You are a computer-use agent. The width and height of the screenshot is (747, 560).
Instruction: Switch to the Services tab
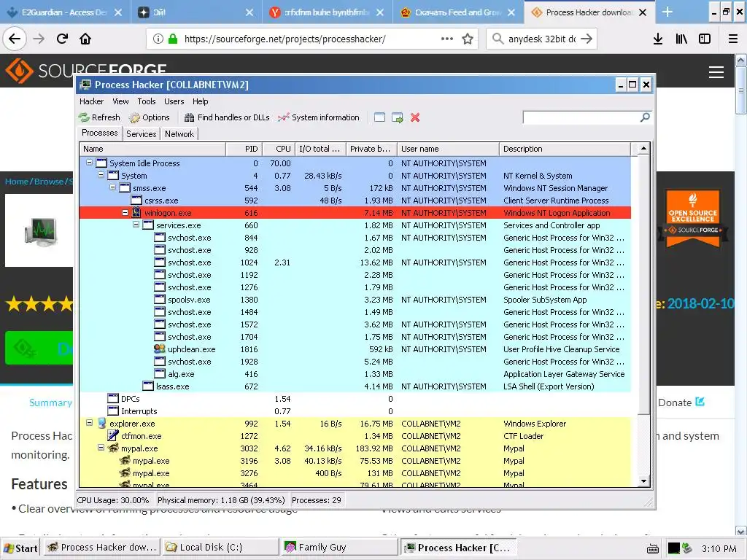[141, 134]
